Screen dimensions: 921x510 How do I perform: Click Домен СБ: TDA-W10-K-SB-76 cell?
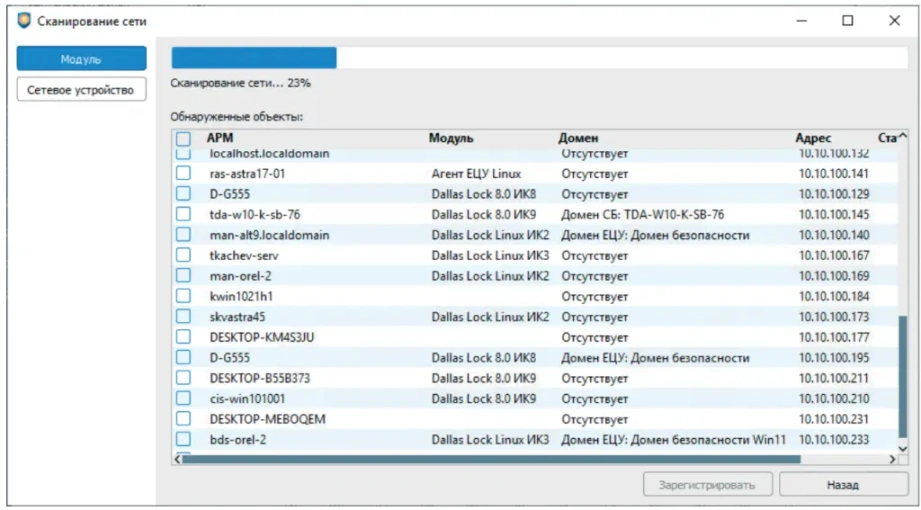point(643,214)
